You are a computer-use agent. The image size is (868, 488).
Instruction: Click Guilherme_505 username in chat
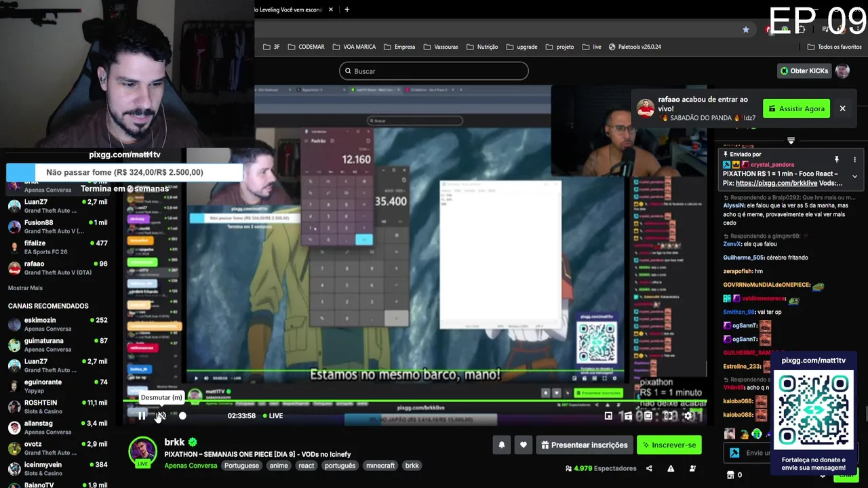(x=743, y=258)
